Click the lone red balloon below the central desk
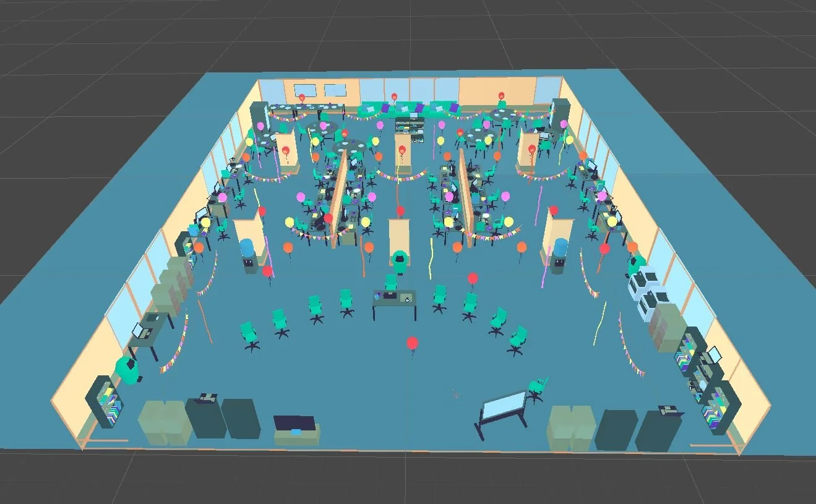The height and width of the screenshot is (504, 816). coord(413,343)
